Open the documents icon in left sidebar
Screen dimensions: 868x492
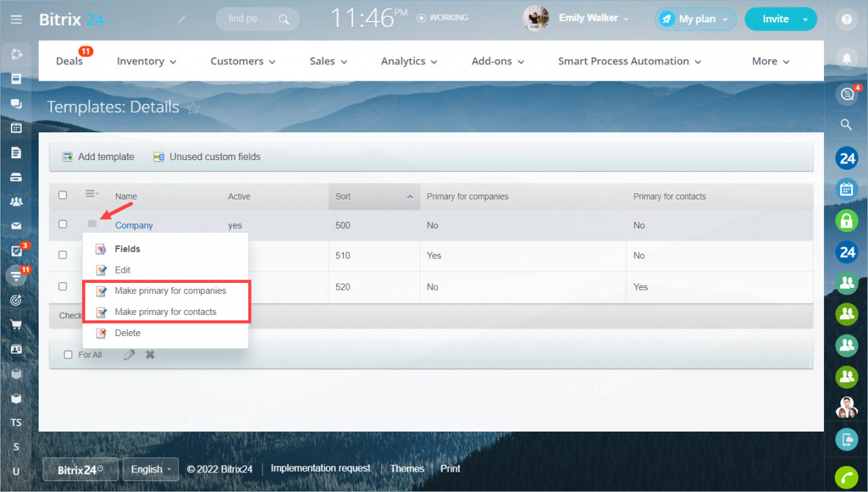pyautogui.click(x=16, y=153)
